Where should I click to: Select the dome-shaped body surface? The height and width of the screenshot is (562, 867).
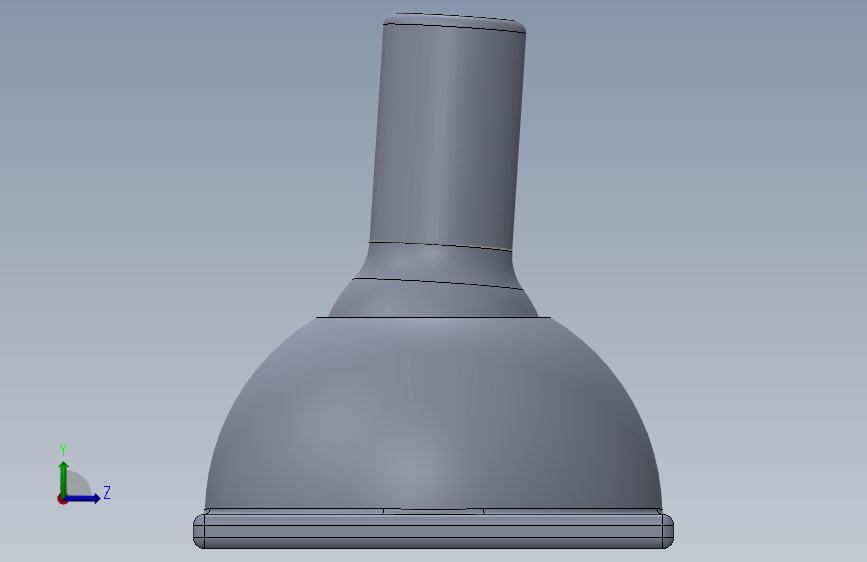click(434, 415)
